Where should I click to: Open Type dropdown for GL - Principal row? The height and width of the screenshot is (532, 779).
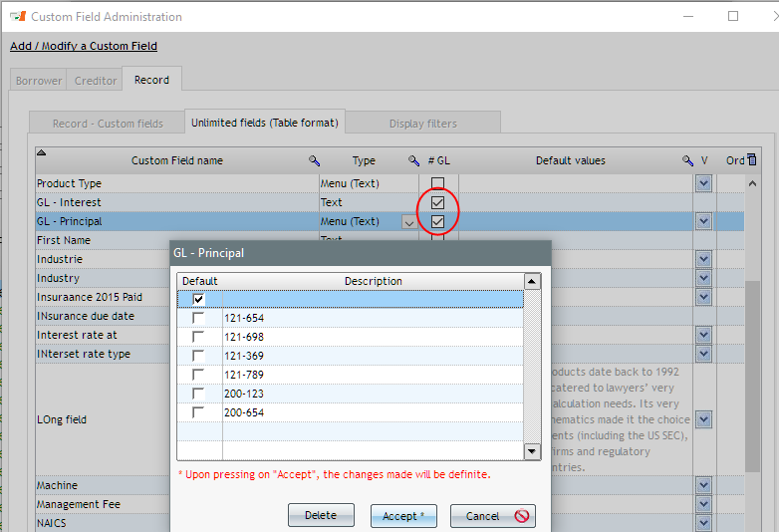408,222
